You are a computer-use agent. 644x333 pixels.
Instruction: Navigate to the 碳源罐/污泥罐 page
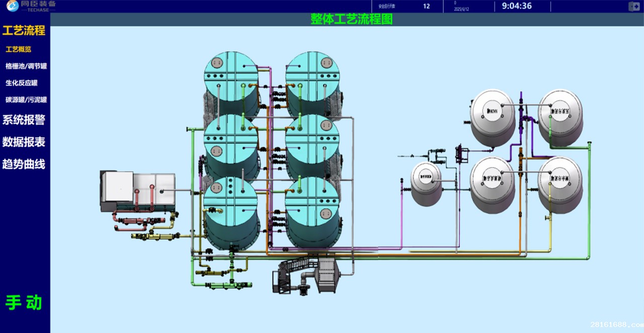26,99
